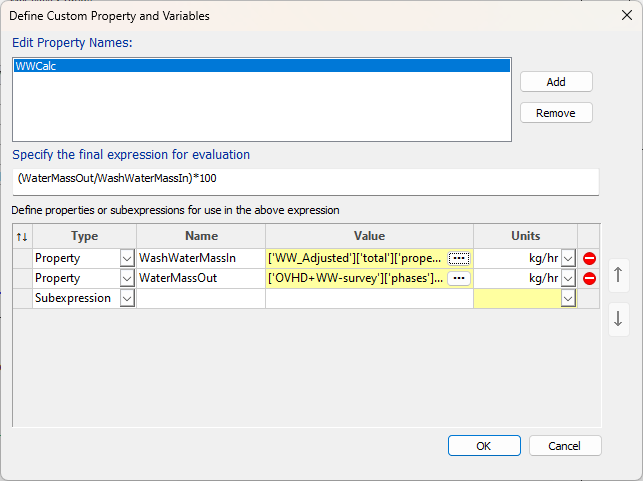This screenshot has width=643, height=481.
Task: Open Type dropdown for WashWaterMassIn row
Action: click(x=127, y=259)
